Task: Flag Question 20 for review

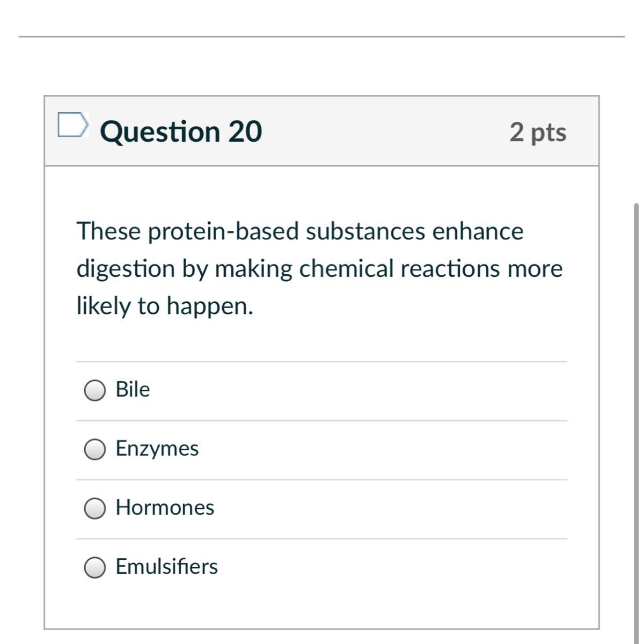Action: pos(72,125)
